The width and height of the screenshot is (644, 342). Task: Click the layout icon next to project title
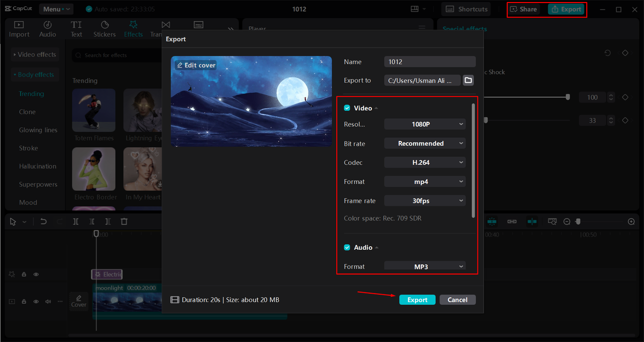tap(415, 9)
